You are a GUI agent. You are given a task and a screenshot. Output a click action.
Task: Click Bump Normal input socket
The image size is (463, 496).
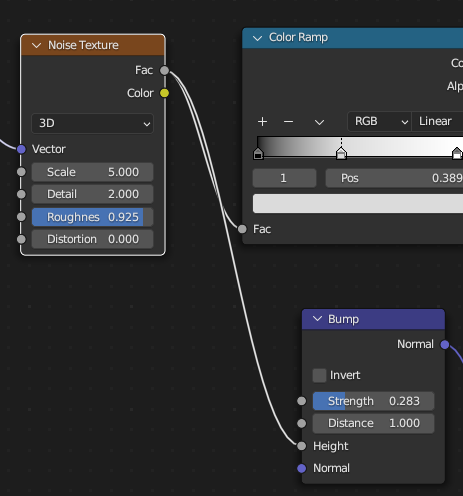point(302,468)
